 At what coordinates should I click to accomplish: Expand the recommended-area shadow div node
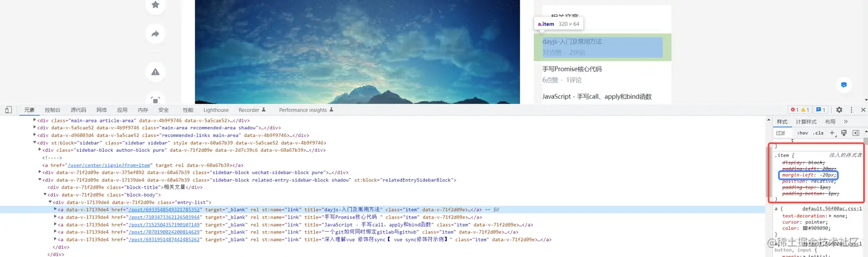click(x=34, y=128)
